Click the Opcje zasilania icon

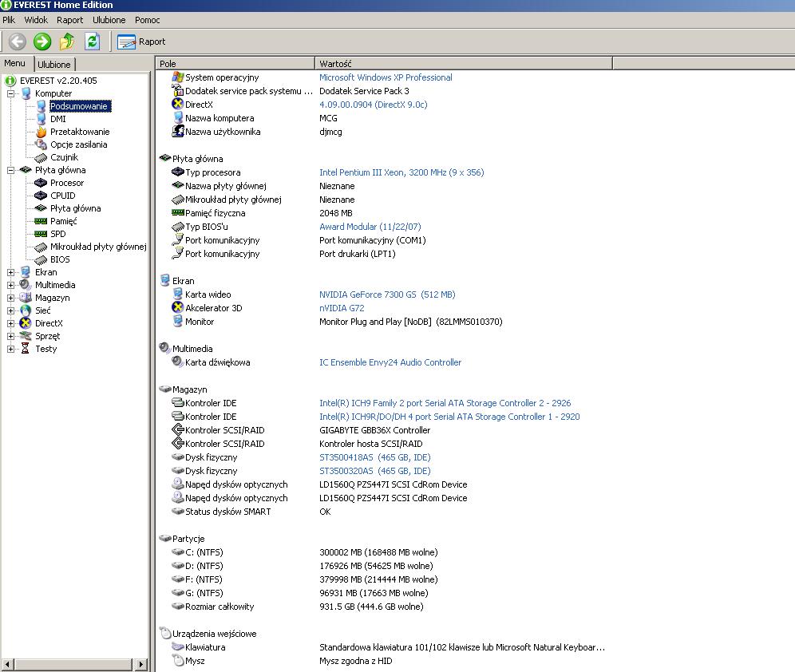pyautogui.click(x=41, y=144)
